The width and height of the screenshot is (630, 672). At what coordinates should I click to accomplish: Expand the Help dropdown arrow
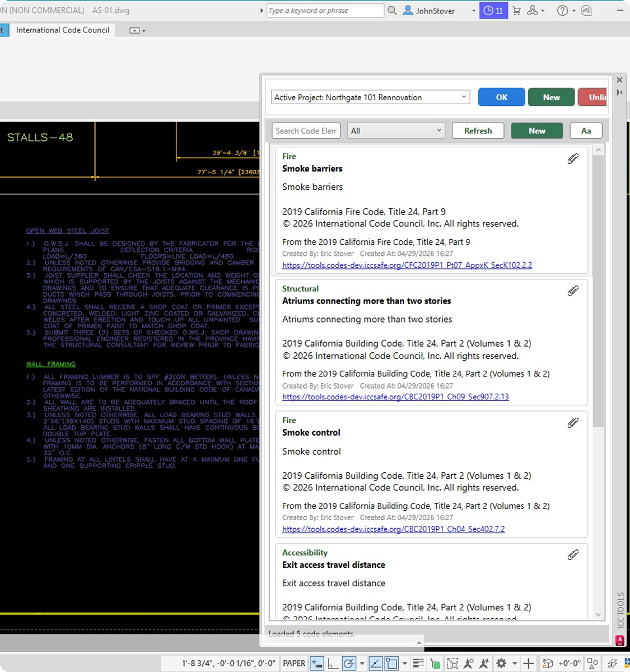[574, 11]
